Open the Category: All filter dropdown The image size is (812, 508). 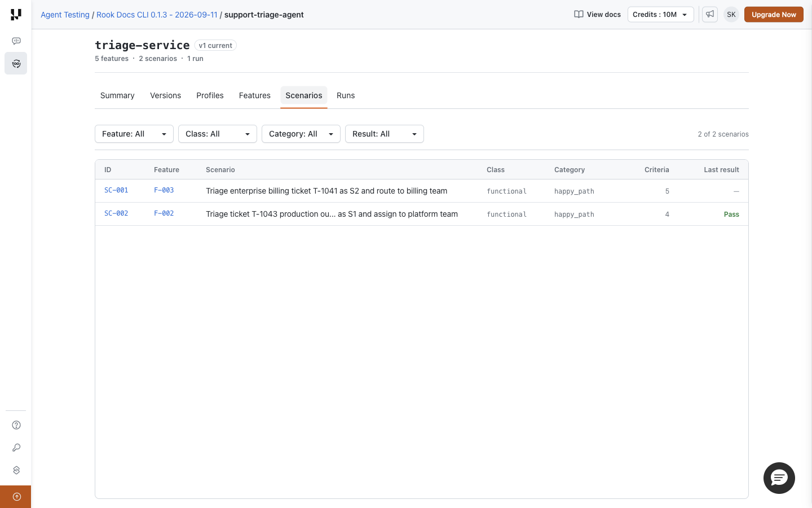[x=301, y=134]
